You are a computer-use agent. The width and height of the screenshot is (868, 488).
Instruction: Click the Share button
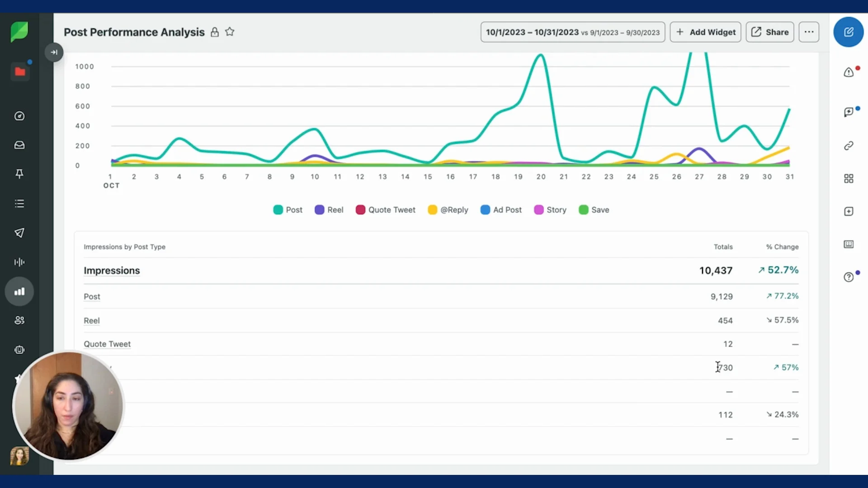(769, 32)
